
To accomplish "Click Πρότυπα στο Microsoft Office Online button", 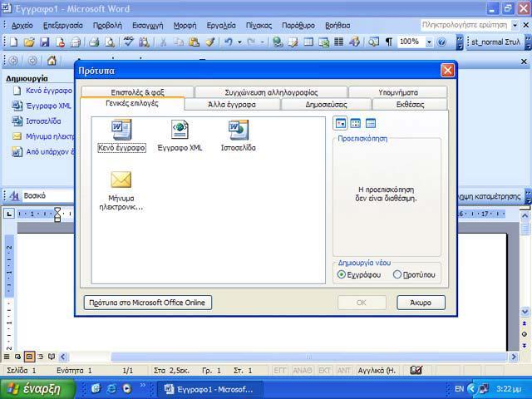I will click(148, 303).
